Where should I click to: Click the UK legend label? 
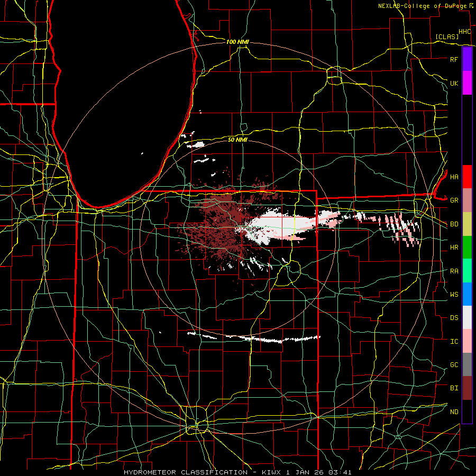[454, 83]
